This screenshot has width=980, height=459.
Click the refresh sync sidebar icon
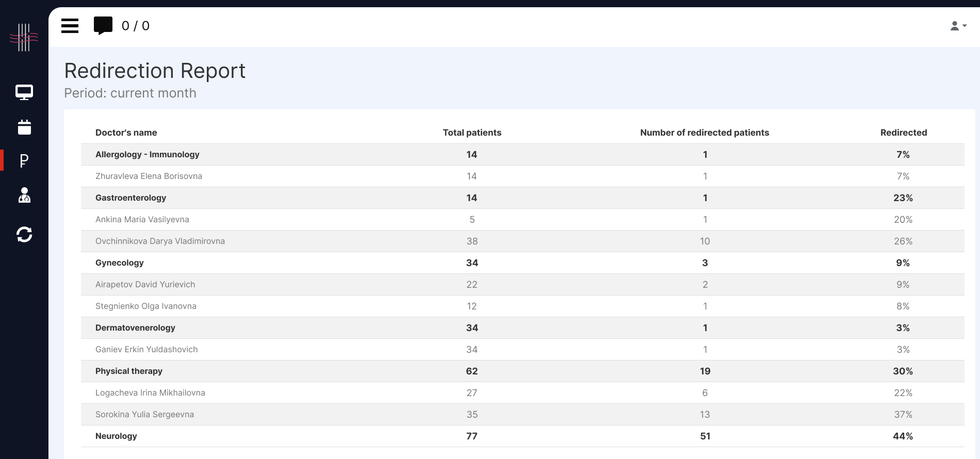[24, 235]
